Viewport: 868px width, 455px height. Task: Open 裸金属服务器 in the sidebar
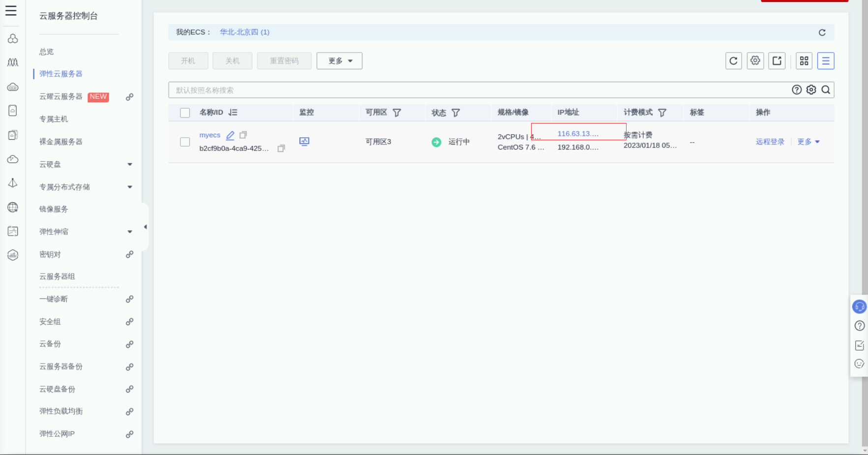pyautogui.click(x=61, y=142)
